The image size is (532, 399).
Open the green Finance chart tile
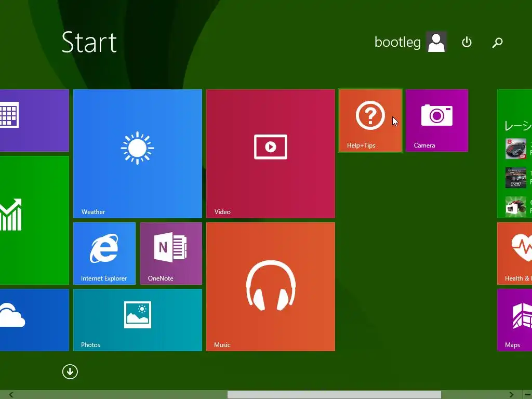(x=34, y=220)
